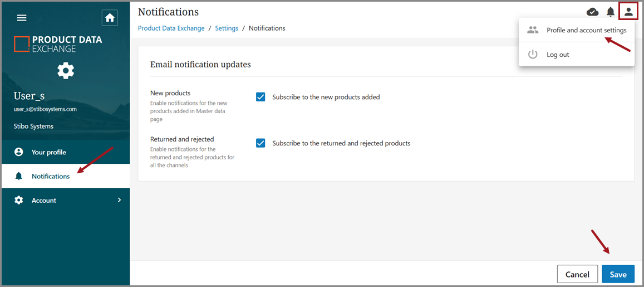Image resolution: width=644 pixels, height=287 pixels.
Task: Click the Product Data Exchange logo
Action: (58, 44)
